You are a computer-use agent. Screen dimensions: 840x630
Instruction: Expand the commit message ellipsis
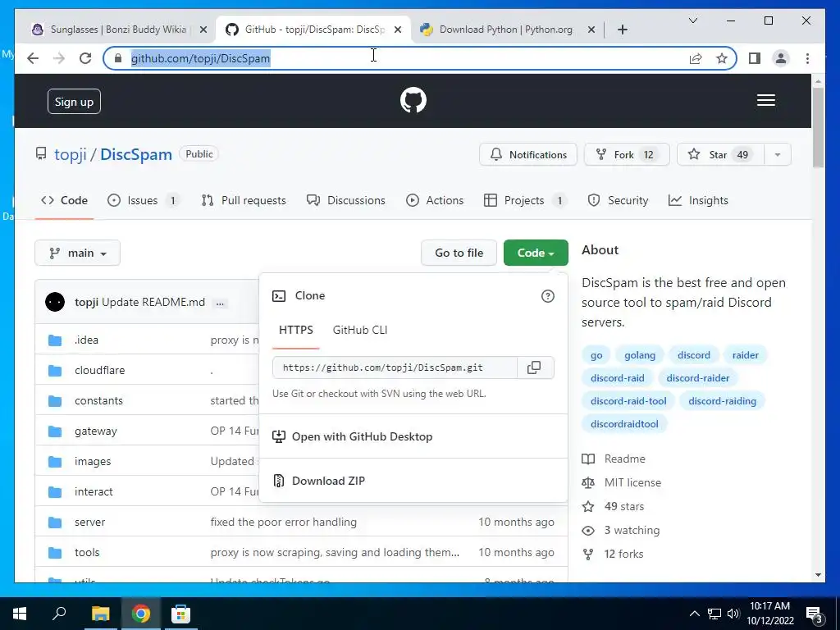click(220, 304)
